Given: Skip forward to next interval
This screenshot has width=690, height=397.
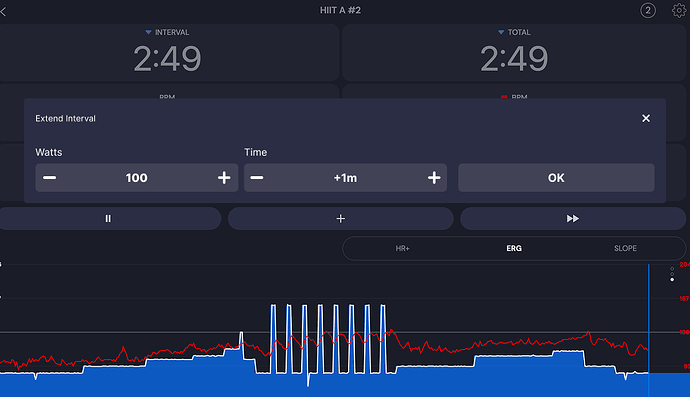Looking at the screenshot, I should point(573,218).
